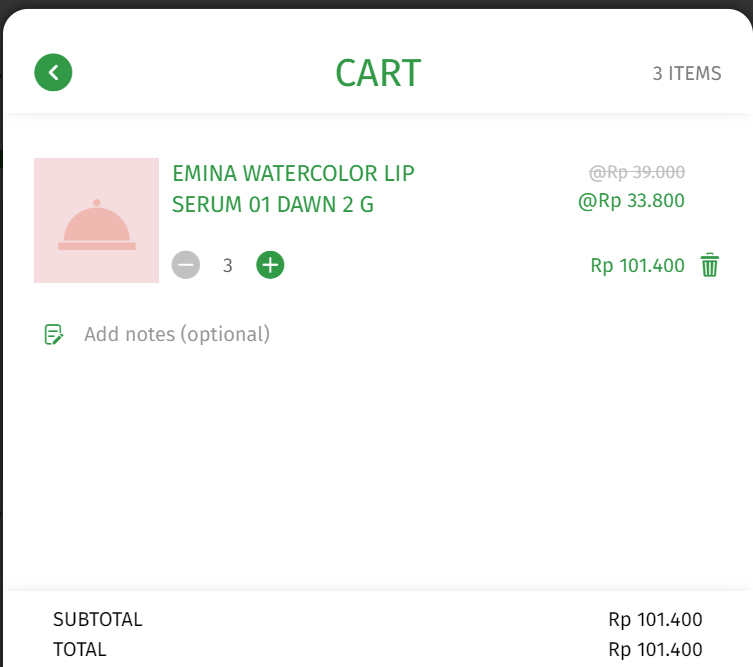Click the '3 ITEMS' count text
The height and width of the screenshot is (667, 753).
pos(687,73)
